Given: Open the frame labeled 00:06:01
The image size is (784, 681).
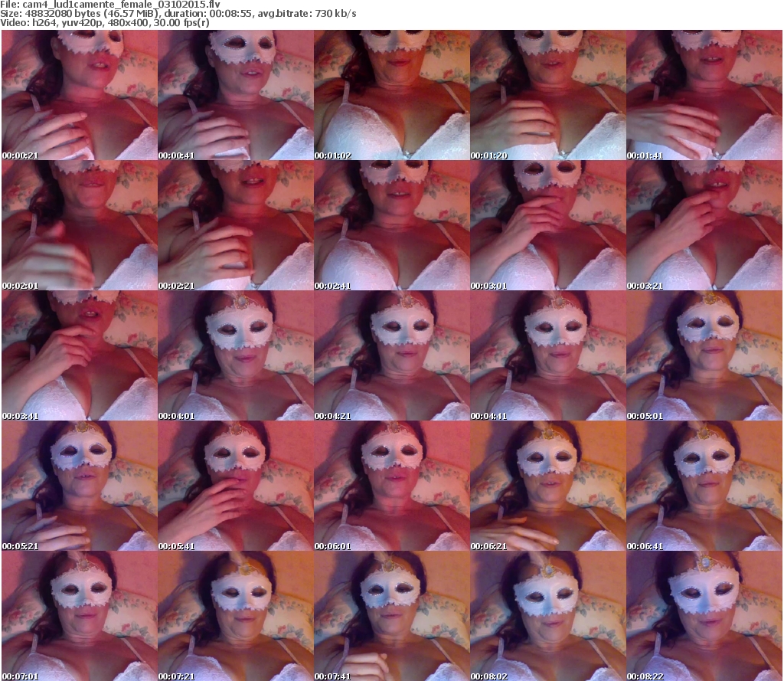Looking at the screenshot, I should click(x=391, y=486).
